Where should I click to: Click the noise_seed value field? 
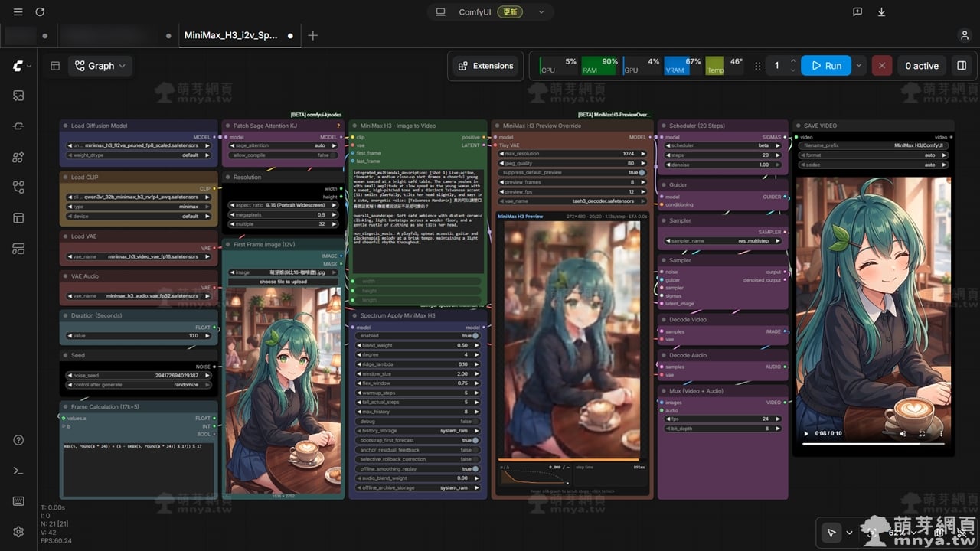pyautogui.click(x=139, y=375)
